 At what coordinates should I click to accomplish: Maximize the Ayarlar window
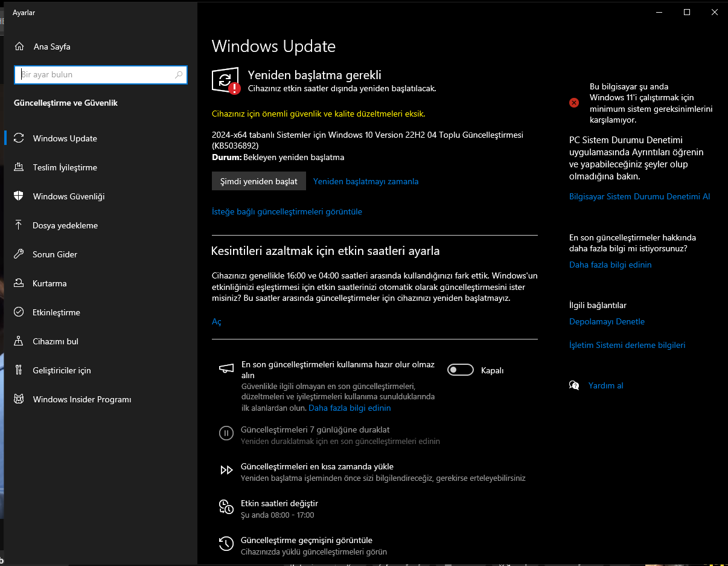coord(687,12)
